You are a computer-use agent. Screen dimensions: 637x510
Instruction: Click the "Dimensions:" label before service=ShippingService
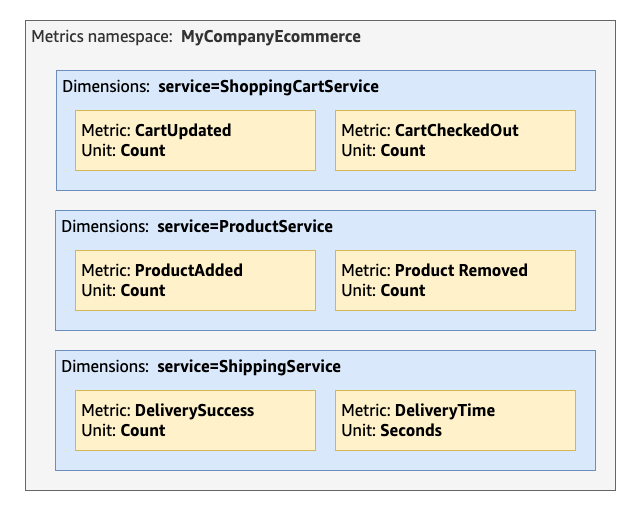(105, 366)
